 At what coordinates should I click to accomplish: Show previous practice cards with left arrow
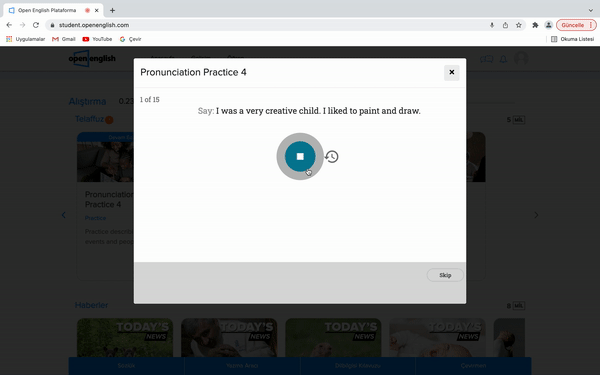[x=64, y=215]
